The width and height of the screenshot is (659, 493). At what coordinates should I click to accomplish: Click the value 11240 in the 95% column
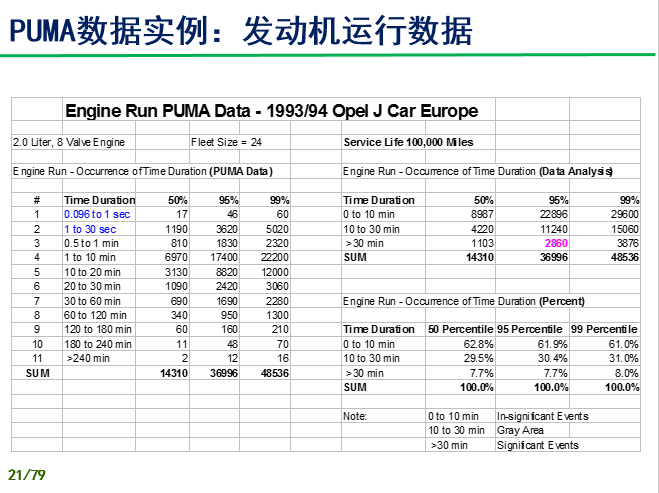(x=554, y=229)
